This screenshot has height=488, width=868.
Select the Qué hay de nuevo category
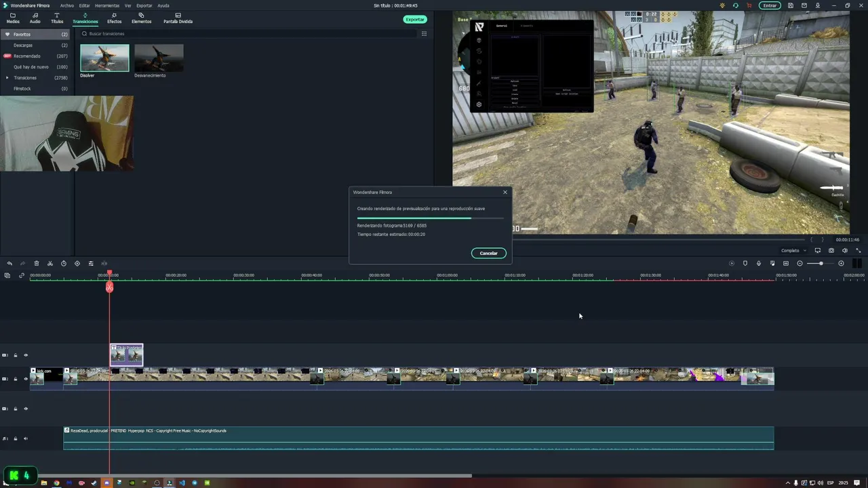[37, 67]
